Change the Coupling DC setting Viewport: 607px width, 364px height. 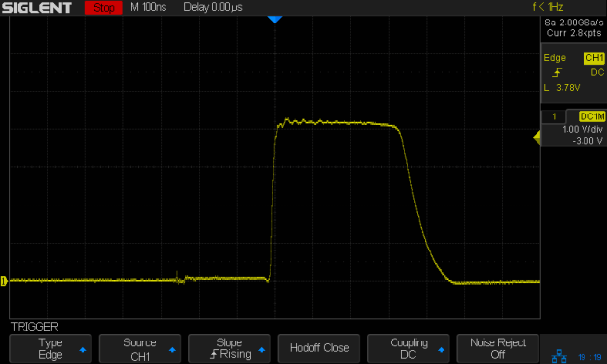coord(408,348)
